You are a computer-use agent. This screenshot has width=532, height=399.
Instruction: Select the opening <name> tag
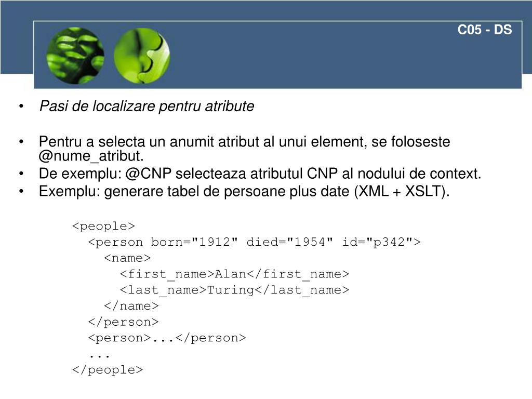click(x=128, y=258)
